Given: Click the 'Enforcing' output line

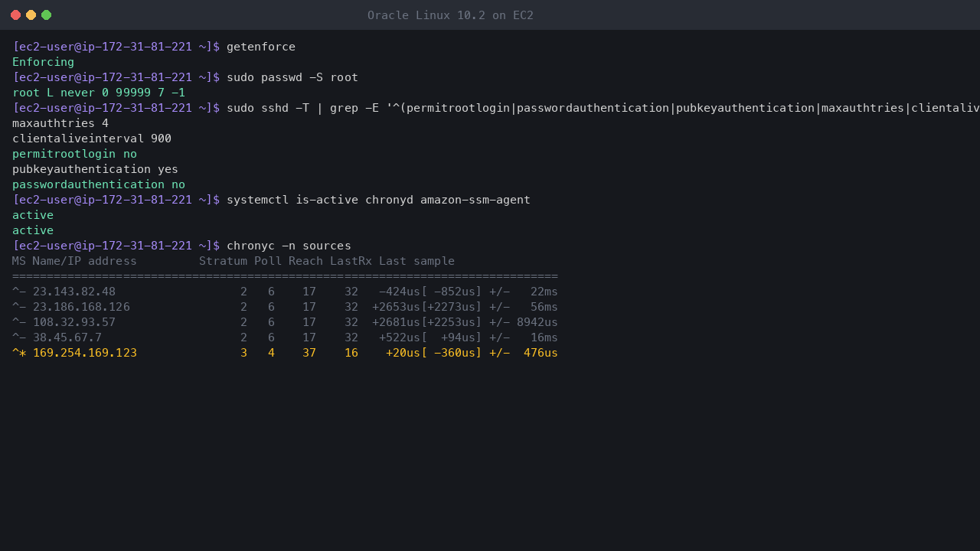Looking at the screenshot, I should (x=44, y=62).
